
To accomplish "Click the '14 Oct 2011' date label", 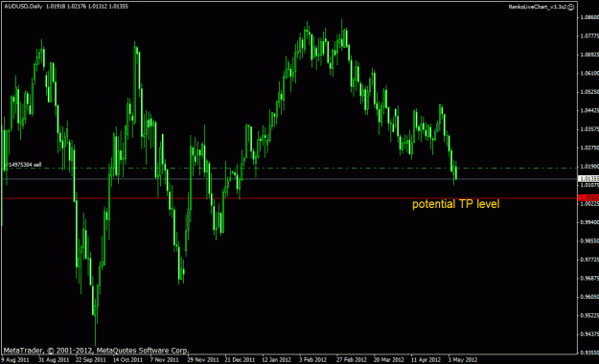I will [128, 360].
